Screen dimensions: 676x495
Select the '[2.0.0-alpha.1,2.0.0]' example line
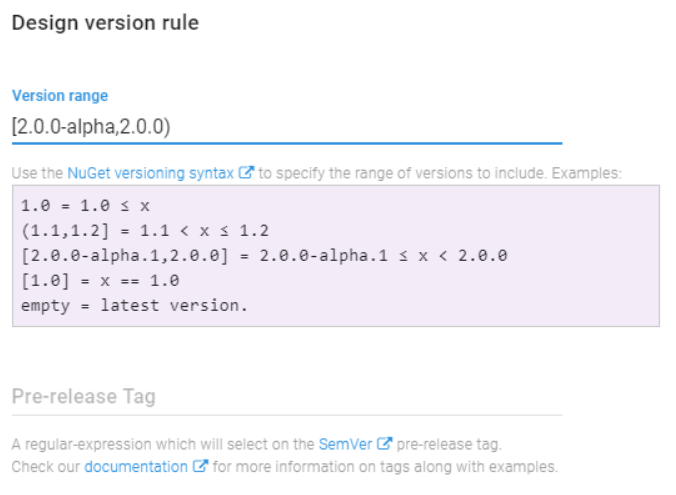pos(264,256)
